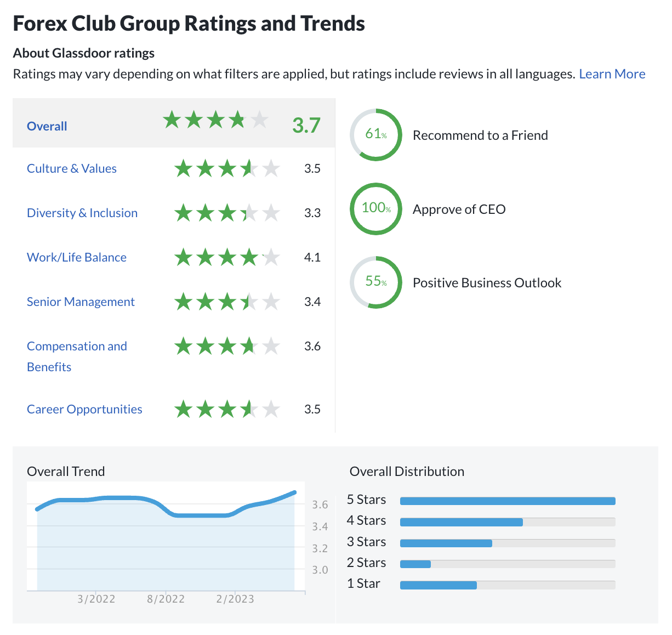Click the 5 Stars label
The width and height of the screenshot is (672, 635).
(366, 500)
